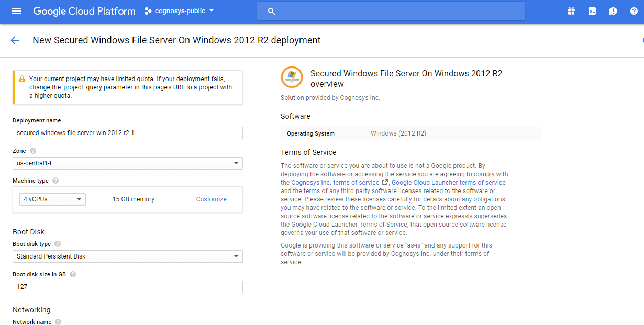Click the Zone help tooltip icon

[33, 151]
